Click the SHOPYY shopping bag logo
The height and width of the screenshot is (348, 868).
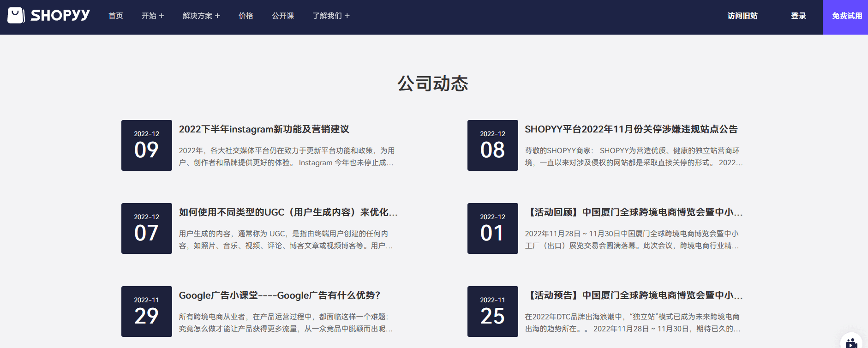point(48,15)
